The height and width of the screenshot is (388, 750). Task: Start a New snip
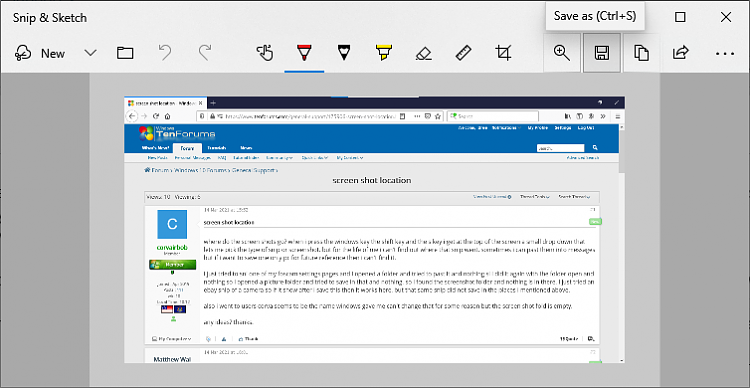[40, 53]
